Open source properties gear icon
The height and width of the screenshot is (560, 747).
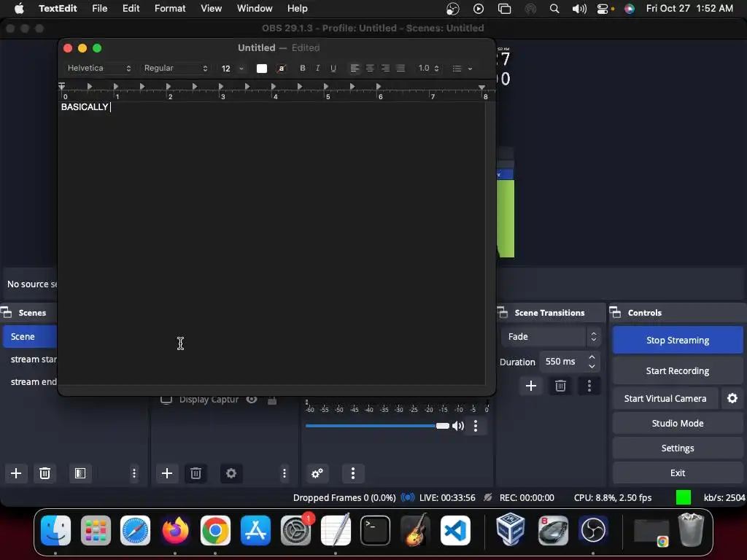coord(231,473)
